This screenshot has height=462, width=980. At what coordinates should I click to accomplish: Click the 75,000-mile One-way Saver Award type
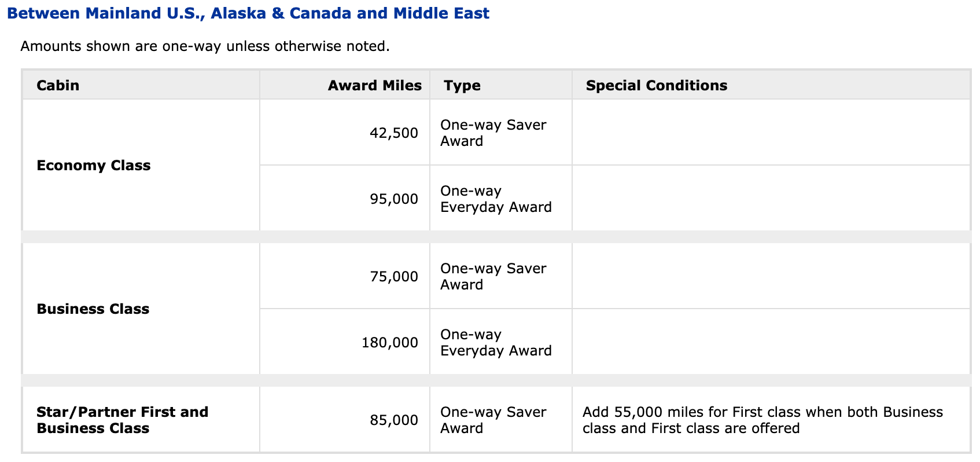[493, 277]
